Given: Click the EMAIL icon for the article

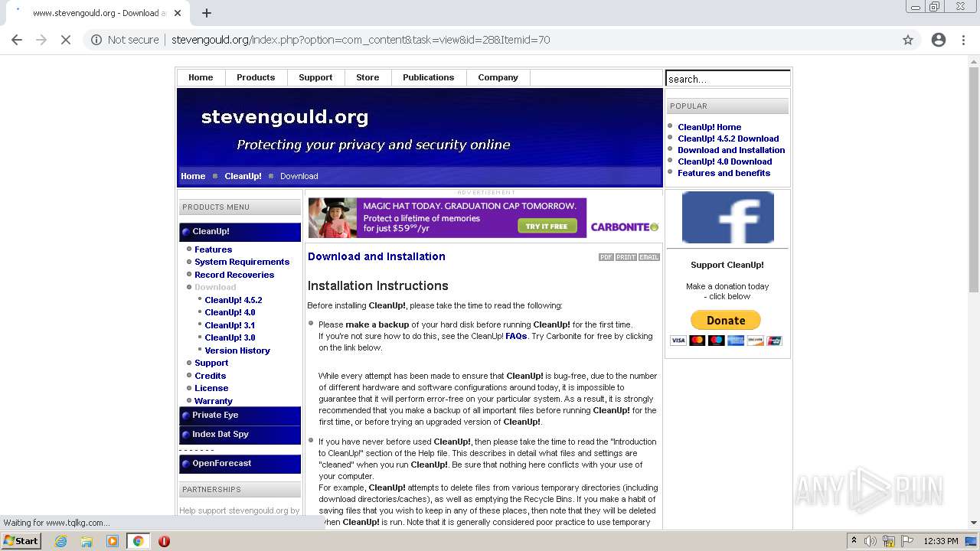Looking at the screenshot, I should point(649,257).
